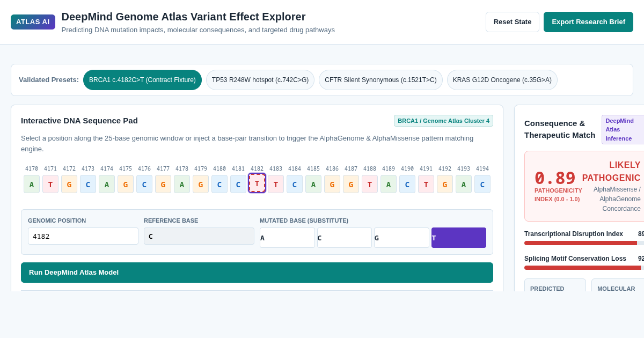Click the Transcriptional Disruption Index bar
Image resolution: width=644 pixels, height=338 pixels.
584,243
